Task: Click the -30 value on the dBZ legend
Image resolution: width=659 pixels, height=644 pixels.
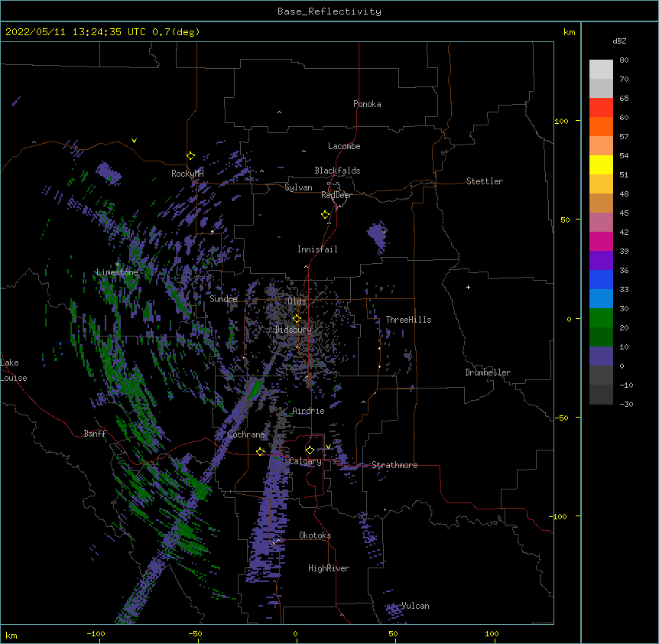Action: coord(626,404)
